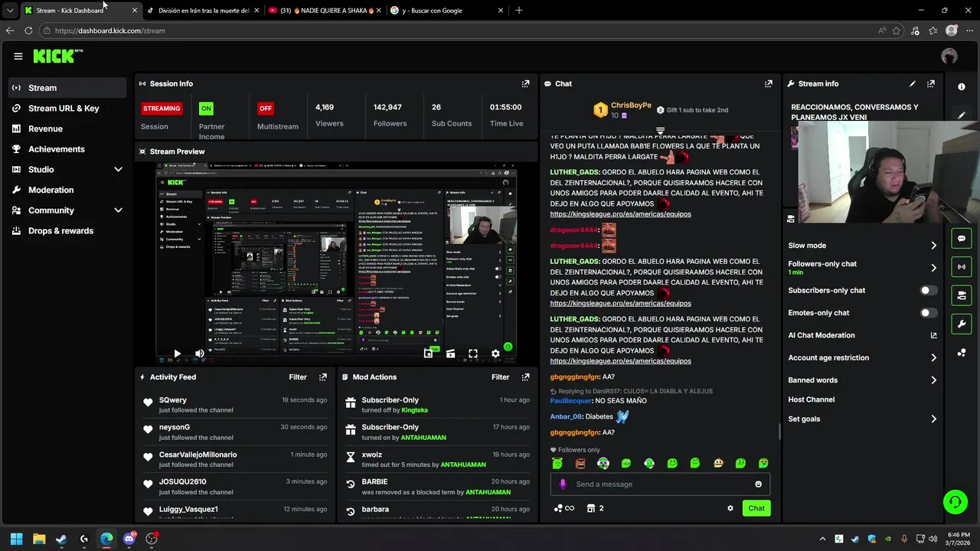Image resolution: width=980 pixels, height=551 pixels.
Task: Click the camera icon in right sidebar
Action: pyautogui.click(x=962, y=295)
